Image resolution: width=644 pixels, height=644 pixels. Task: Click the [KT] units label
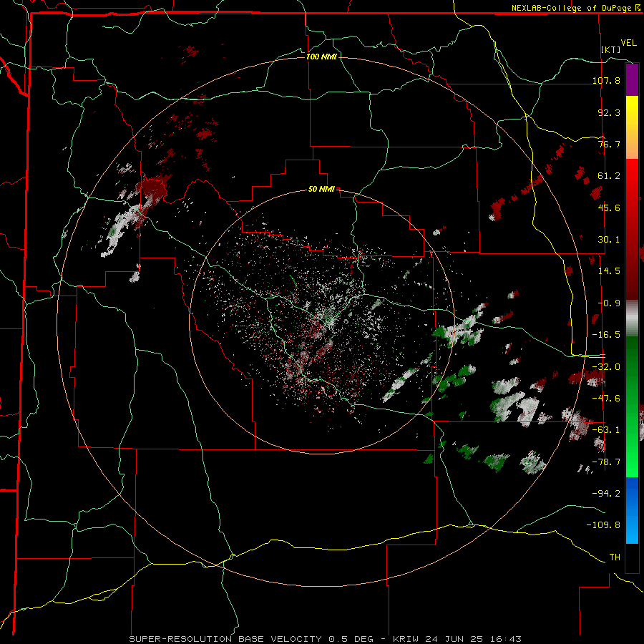click(x=611, y=49)
